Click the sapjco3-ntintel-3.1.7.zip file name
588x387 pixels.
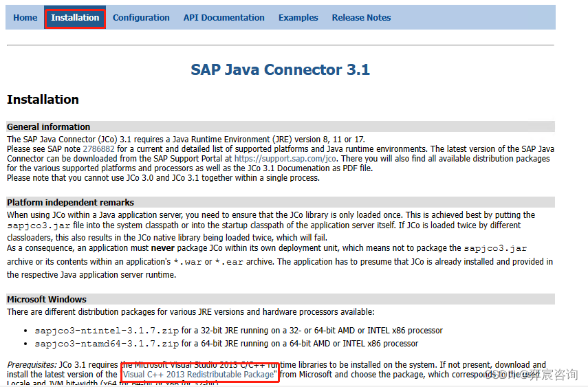[107, 331]
